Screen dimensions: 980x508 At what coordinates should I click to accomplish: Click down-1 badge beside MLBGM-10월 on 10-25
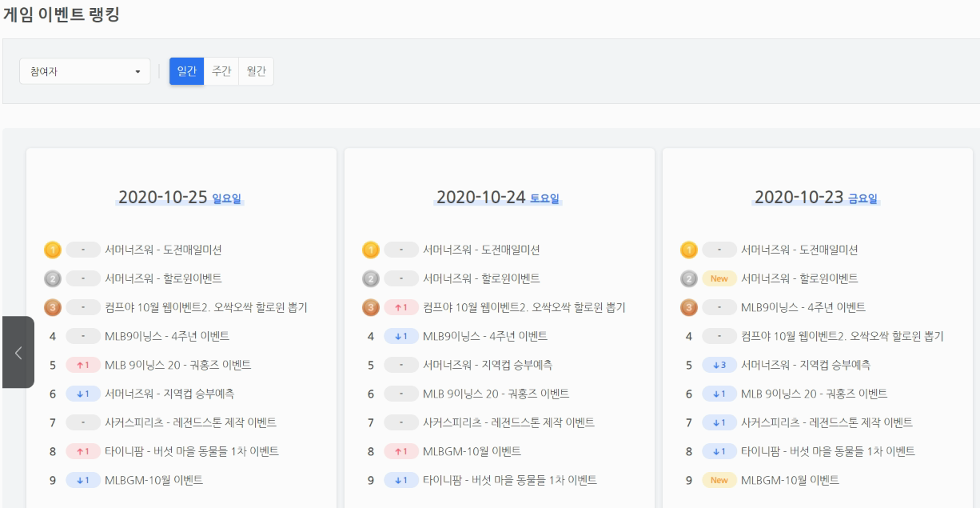(x=83, y=480)
